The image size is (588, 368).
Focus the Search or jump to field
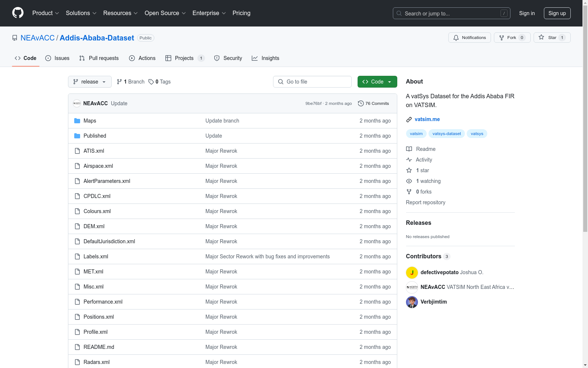coord(451,13)
